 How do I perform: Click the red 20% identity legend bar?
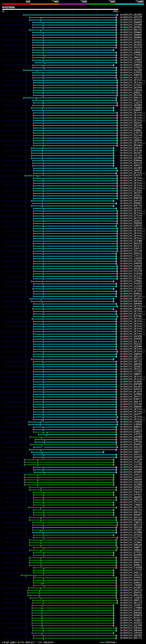point(16,4)
